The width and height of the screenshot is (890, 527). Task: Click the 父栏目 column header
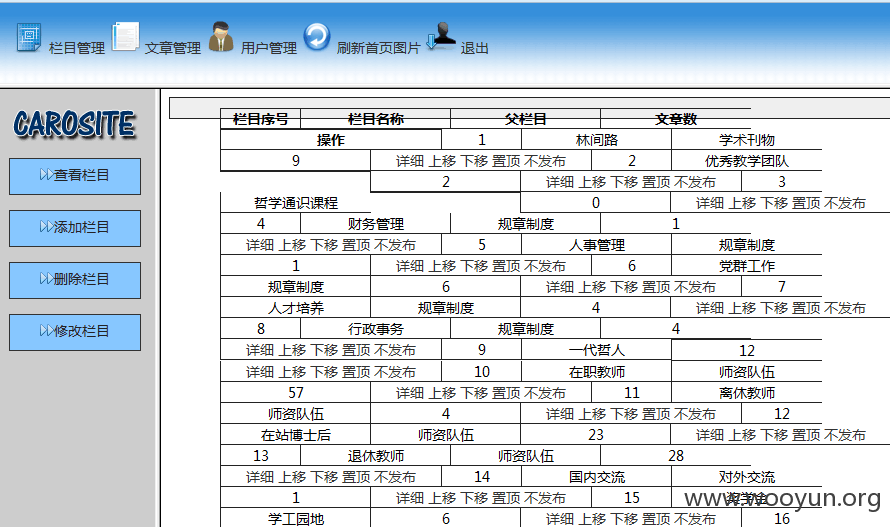pyautogui.click(x=526, y=119)
